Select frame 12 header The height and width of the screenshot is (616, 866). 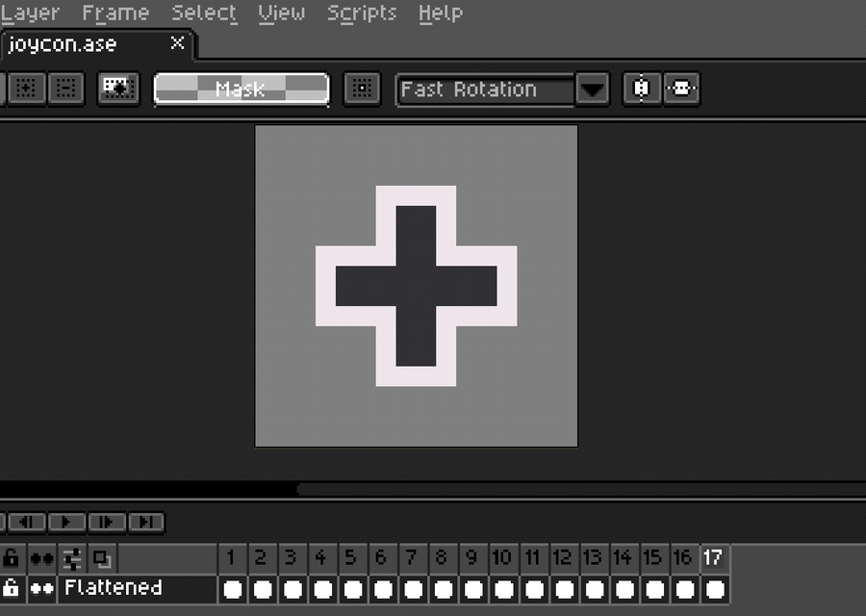click(x=564, y=558)
